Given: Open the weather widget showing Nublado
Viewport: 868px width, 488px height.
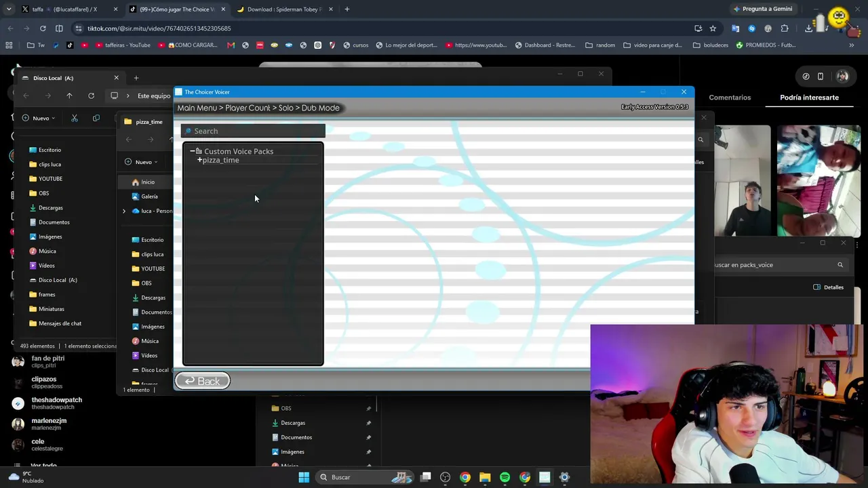Looking at the screenshot, I should (27, 477).
